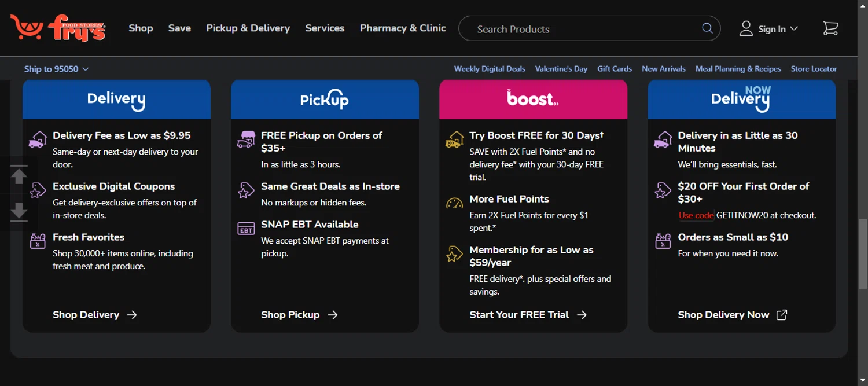Click the Delivery Now card header
This screenshot has height=386, width=868.
[x=741, y=100]
